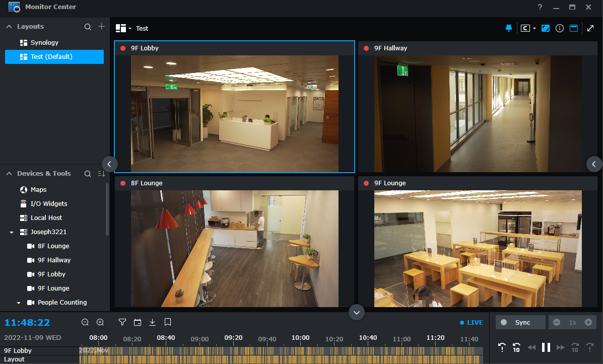Collapse the Joseph3221 device tree
This screenshot has height=364, width=603.
click(x=11, y=232)
